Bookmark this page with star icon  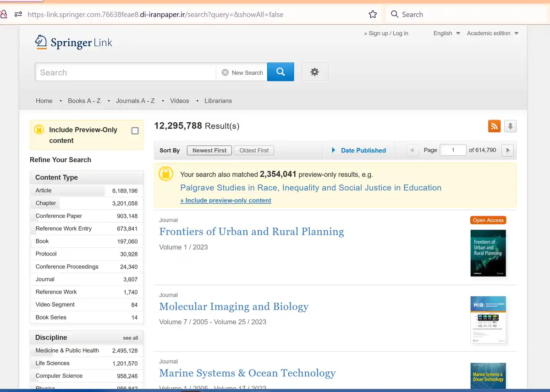point(373,14)
